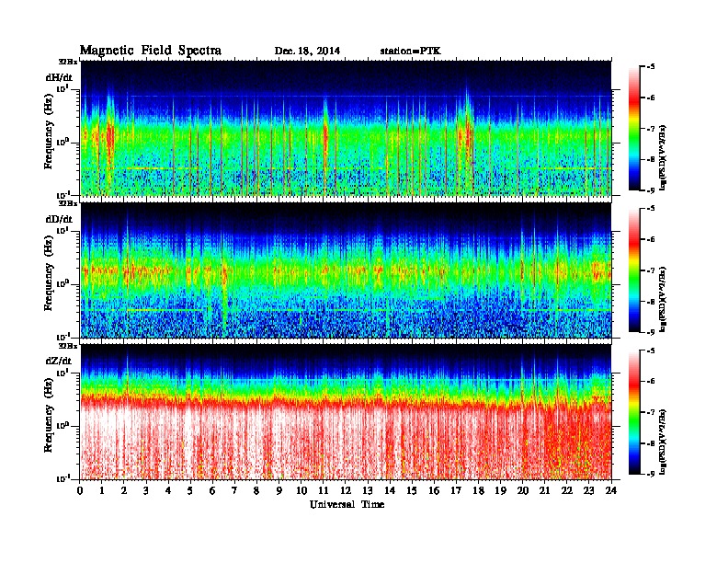Open the dD/dt spectrogram plot area
This screenshot has width=728, height=563.
click(x=346, y=270)
